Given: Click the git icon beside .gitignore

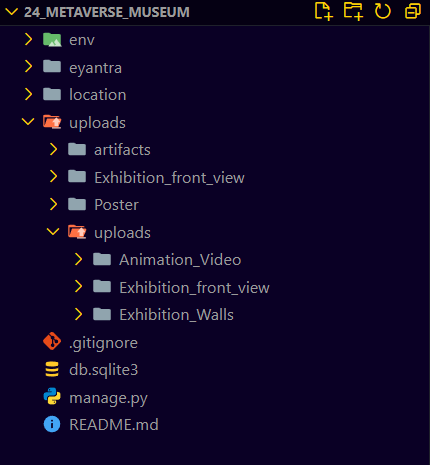Looking at the screenshot, I should pyautogui.click(x=52, y=341).
